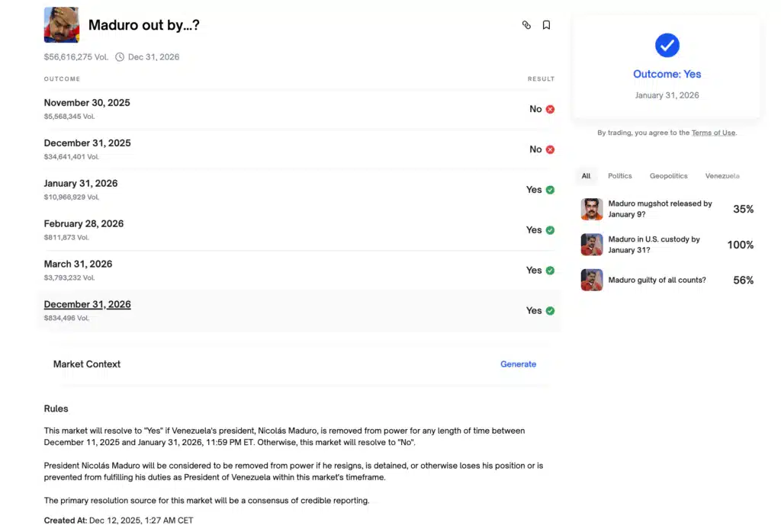Bookmark this Maduro market
This screenshot has height=532, width=781.
(546, 25)
